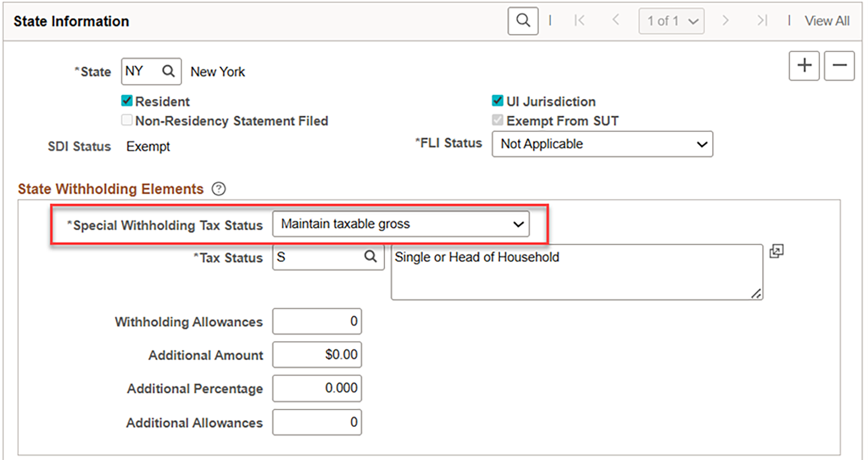
Task: Click the View All link
Action: (x=827, y=20)
